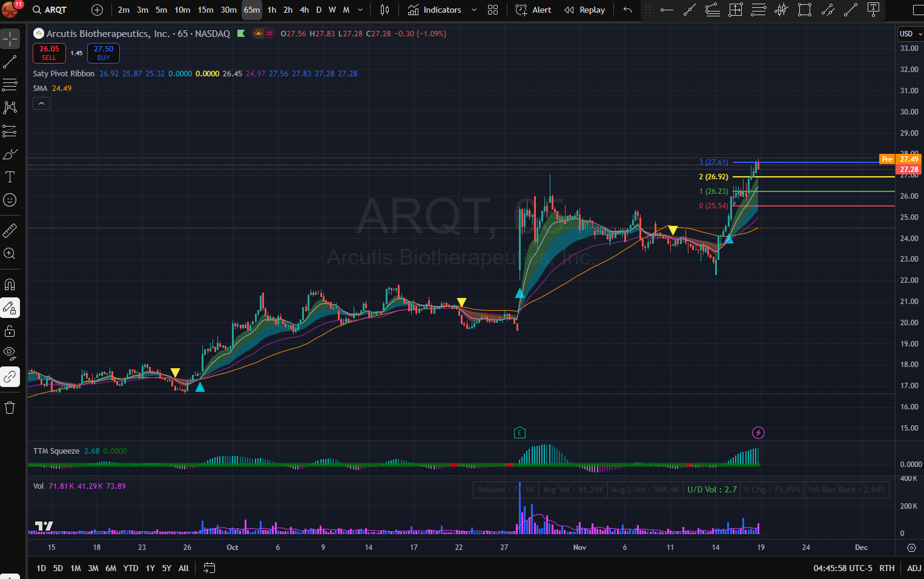Image resolution: width=924 pixels, height=579 pixels.
Task: Pick the rightmost diagonal trend line favorites tool
Action: coord(851,10)
